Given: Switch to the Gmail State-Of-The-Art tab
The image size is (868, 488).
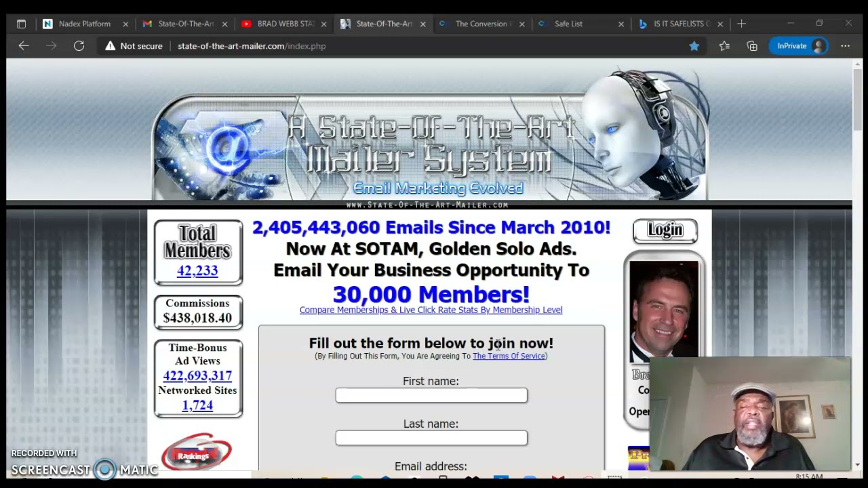Looking at the screenshot, I should (185, 24).
